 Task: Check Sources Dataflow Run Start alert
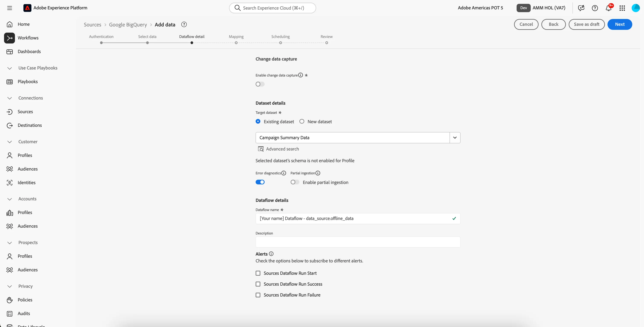258,273
